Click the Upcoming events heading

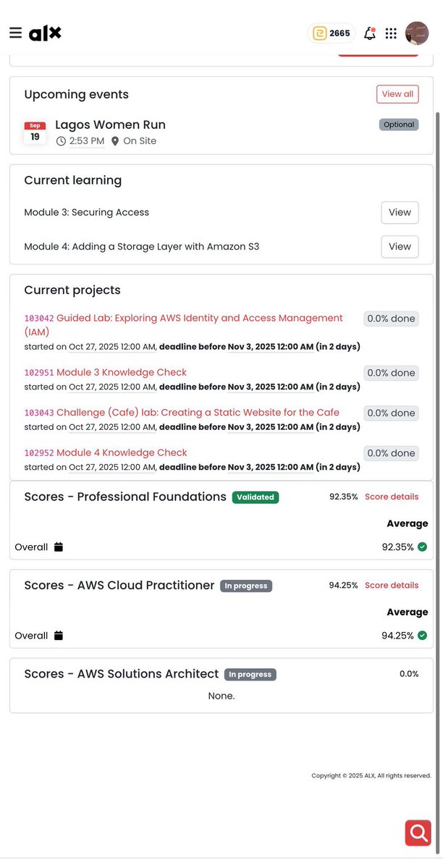(77, 95)
